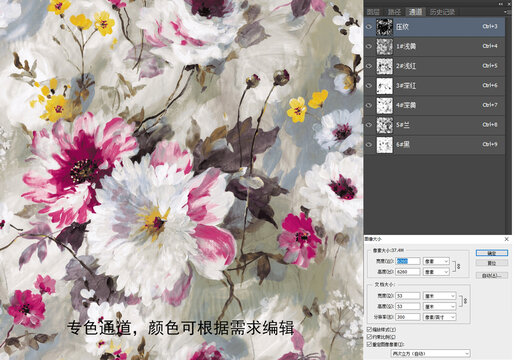
Task: Close the panel group at top right
Action: pyautogui.click(x=509, y=4)
